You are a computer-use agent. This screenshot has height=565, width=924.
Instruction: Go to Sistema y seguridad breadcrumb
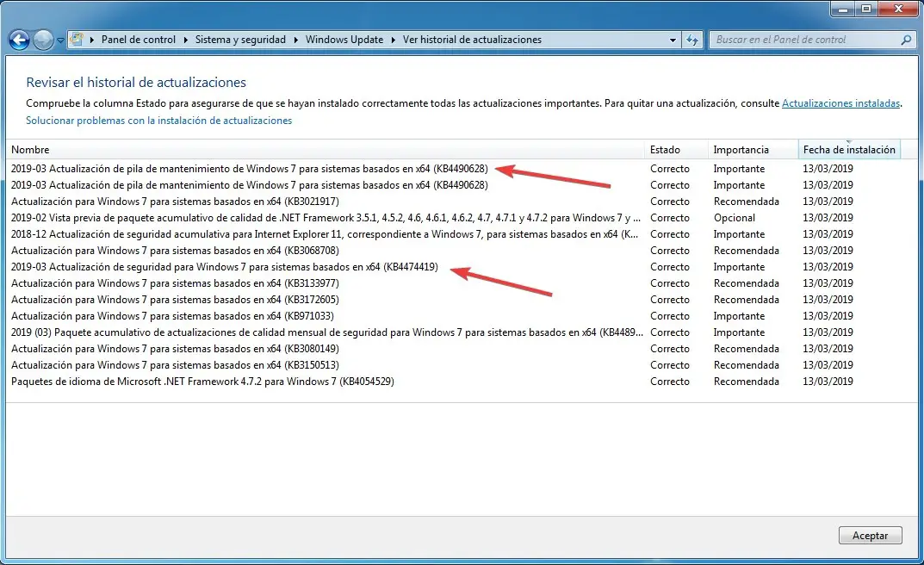click(x=240, y=40)
